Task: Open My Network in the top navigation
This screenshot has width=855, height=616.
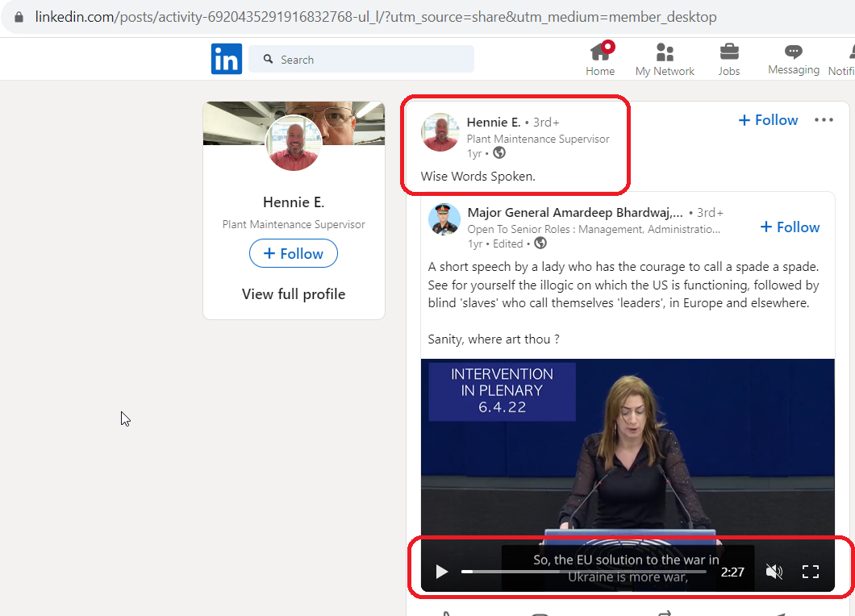Action: pos(665,59)
